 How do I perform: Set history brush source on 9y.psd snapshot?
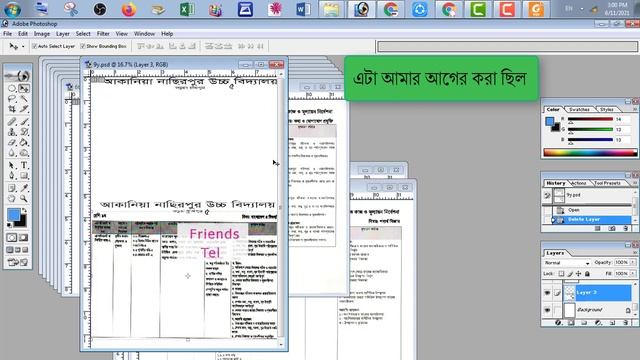click(x=547, y=196)
